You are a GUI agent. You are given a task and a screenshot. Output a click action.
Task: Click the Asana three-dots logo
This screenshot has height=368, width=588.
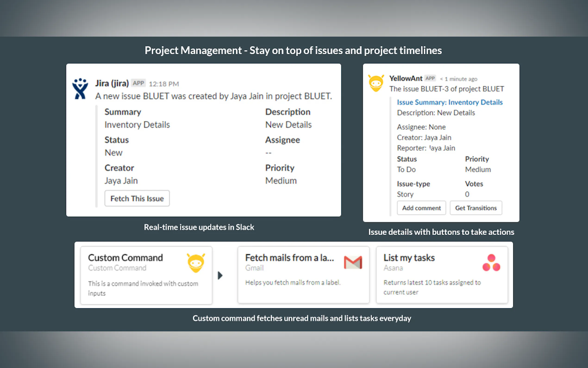click(491, 263)
